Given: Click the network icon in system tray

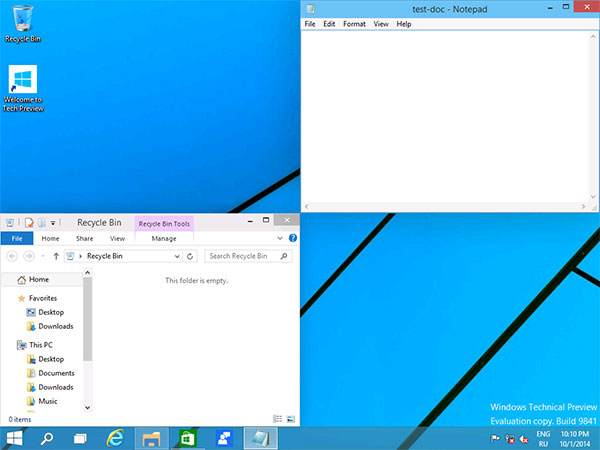Looking at the screenshot, I should tap(510, 439).
